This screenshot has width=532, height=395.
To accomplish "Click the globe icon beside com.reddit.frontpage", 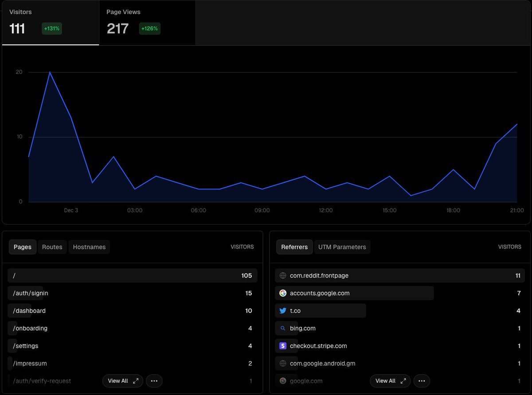I will coord(282,275).
